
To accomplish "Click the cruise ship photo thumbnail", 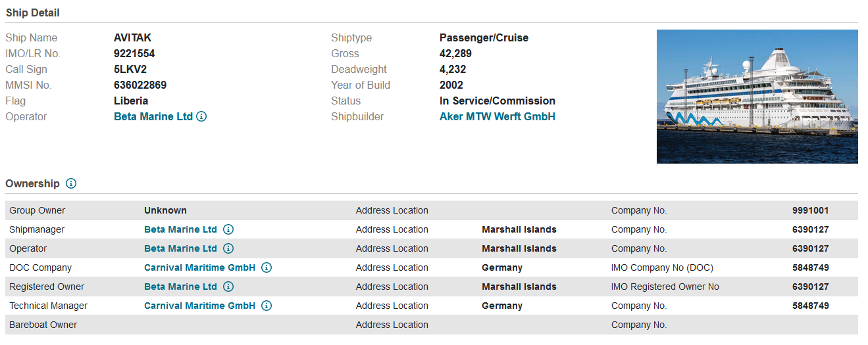I will pos(757,97).
